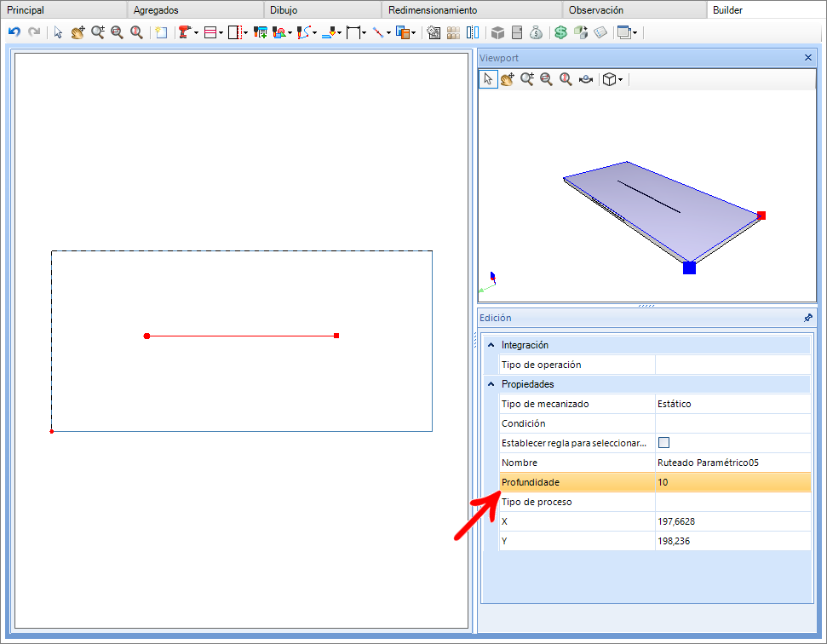Click the green dollar sign icon
This screenshot has height=644, width=827.
[x=560, y=32]
